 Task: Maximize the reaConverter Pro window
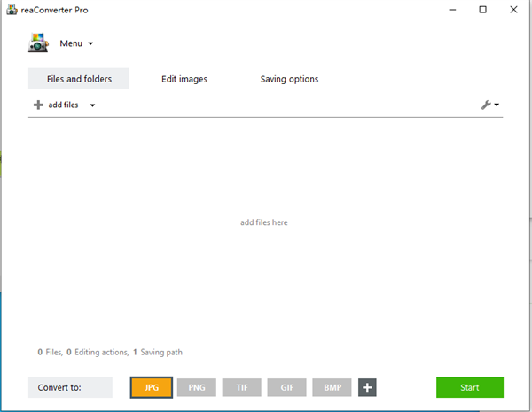tap(483, 10)
